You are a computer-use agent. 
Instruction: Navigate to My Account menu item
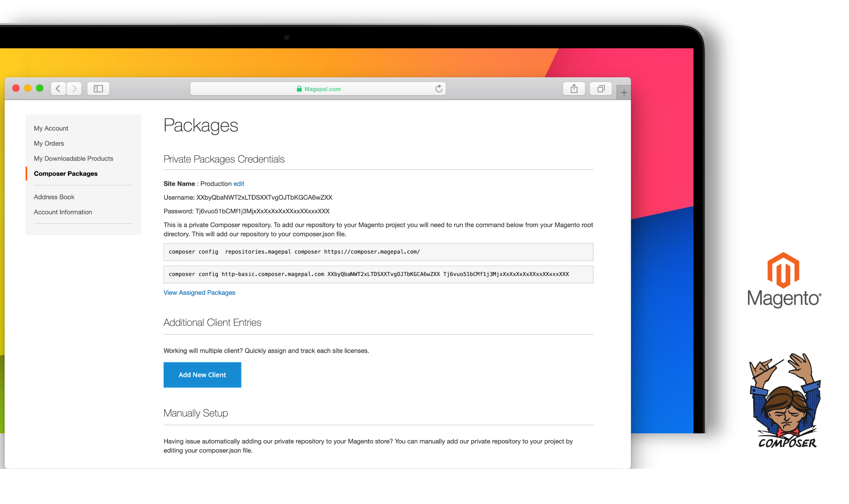tap(50, 128)
